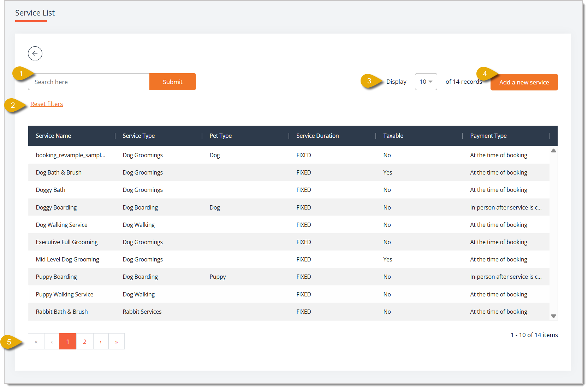Open the Rabbit Bath & Brush service
This screenshot has width=588, height=389.
point(289,312)
